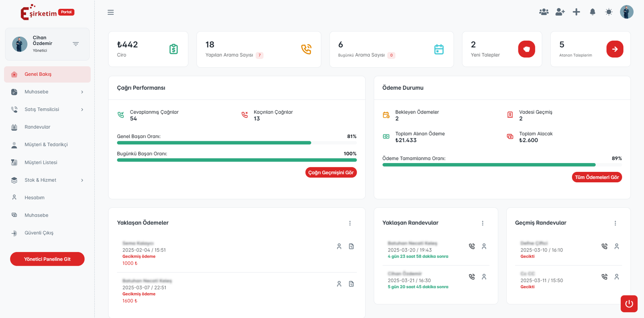Click the Çağrı Geçmişini Gör button
The image size is (644, 318).
click(x=331, y=173)
